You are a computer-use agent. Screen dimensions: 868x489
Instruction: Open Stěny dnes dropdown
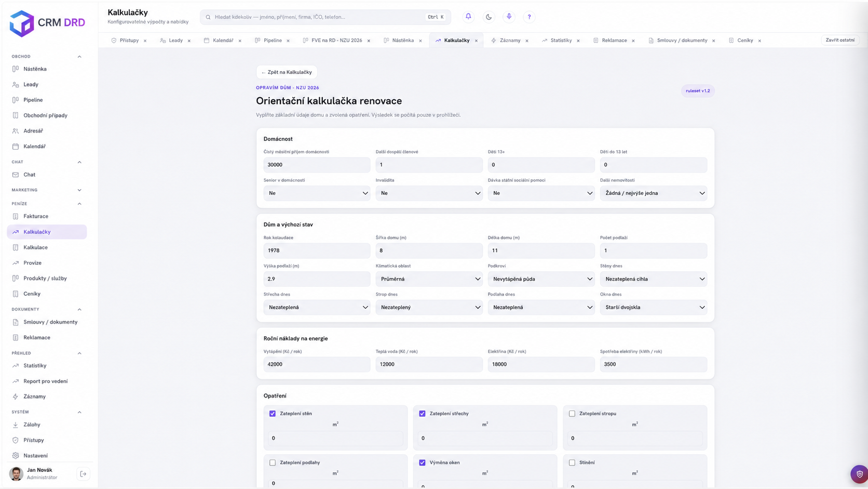[x=653, y=279]
